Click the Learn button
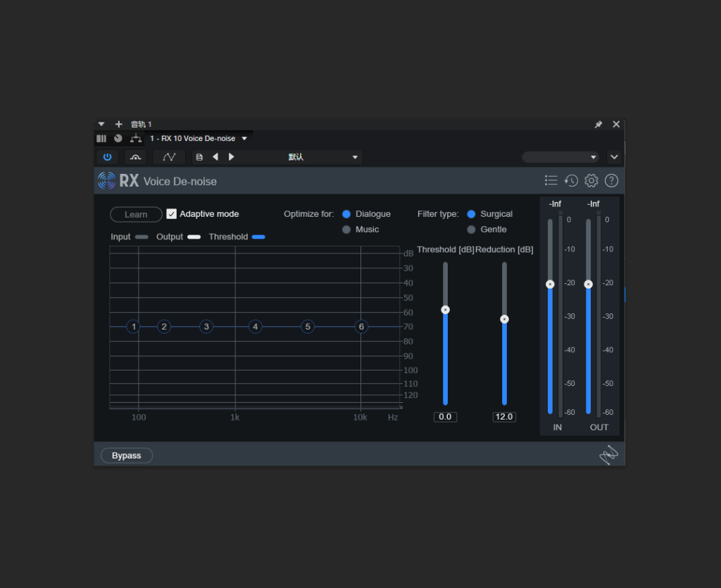Screen dimensions: 721x588 pyautogui.click(x=136, y=214)
